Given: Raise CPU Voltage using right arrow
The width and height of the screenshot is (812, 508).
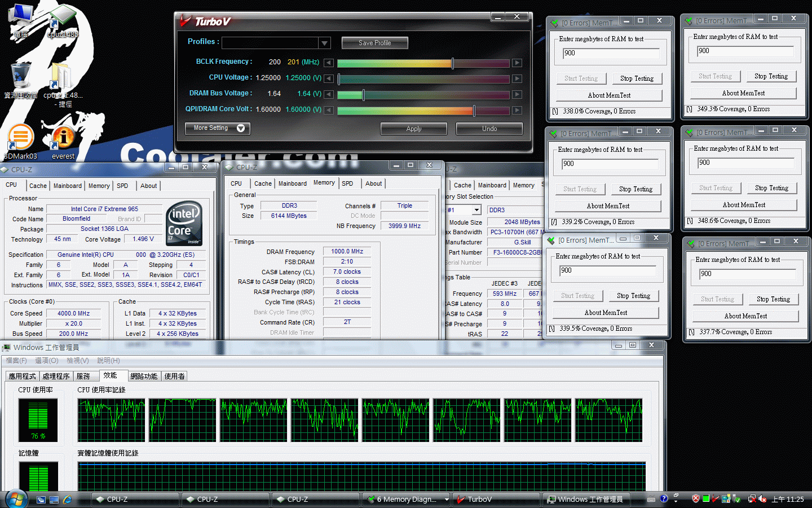Looking at the screenshot, I should tap(517, 78).
